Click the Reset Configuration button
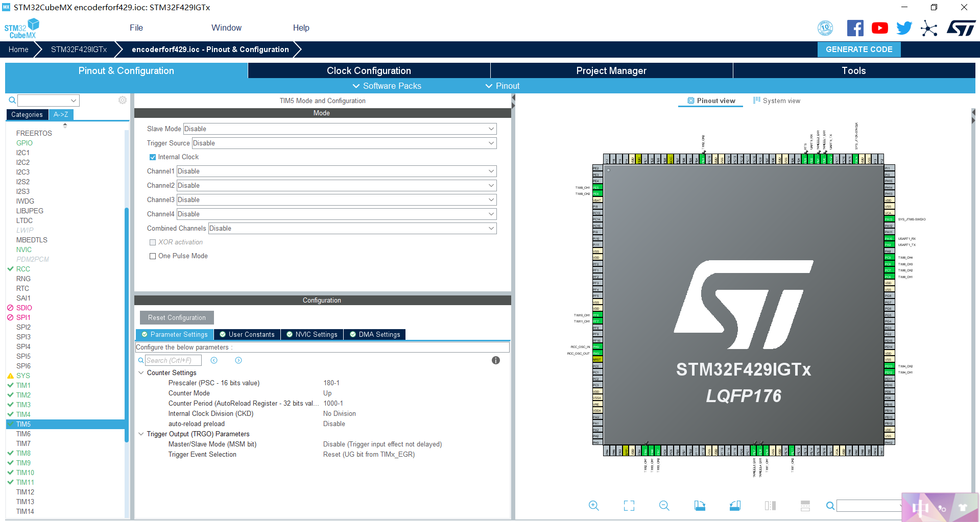This screenshot has height=522, width=980. tap(177, 318)
